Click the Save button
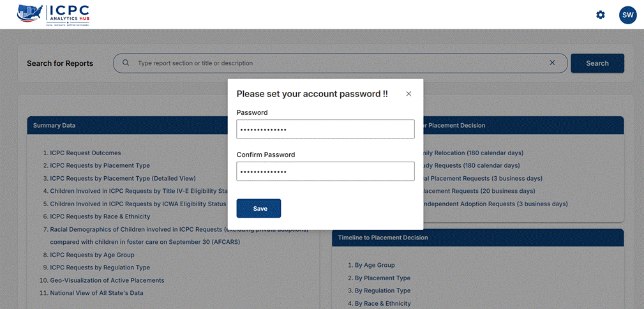The width and height of the screenshot is (644, 309). tap(258, 208)
